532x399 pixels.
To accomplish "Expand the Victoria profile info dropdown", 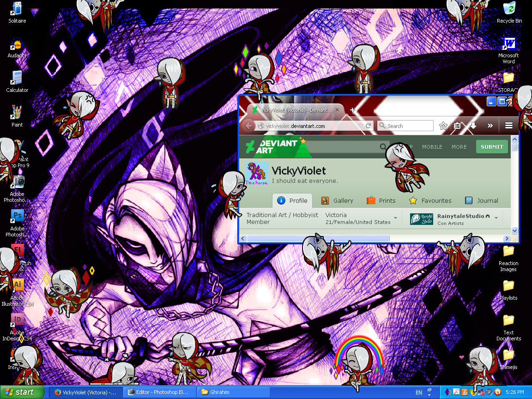I will pos(396,218).
